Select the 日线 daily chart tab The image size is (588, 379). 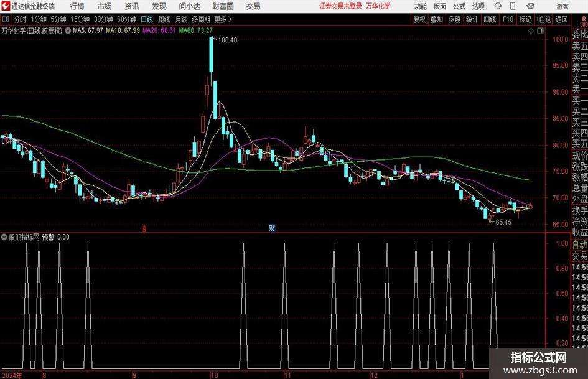coord(147,19)
